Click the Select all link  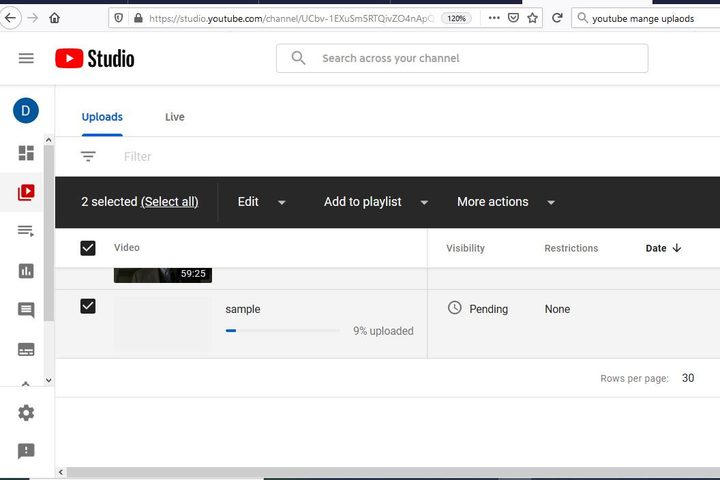pyautogui.click(x=169, y=202)
